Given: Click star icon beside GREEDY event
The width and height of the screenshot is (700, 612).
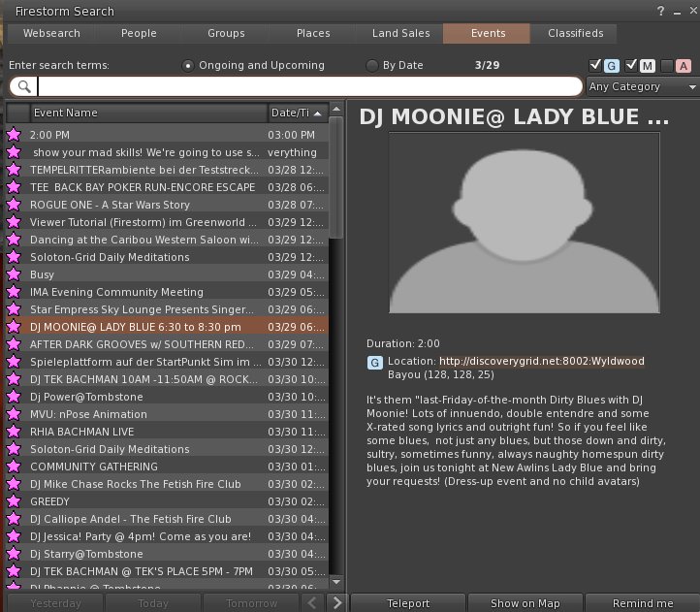Looking at the screenshot, I should pyautogui.click(x=14, y=502).
